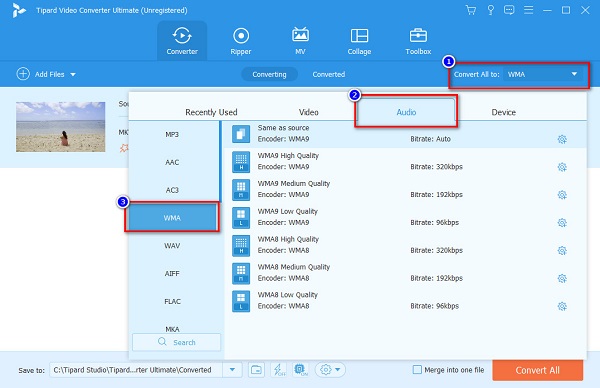The image size is (600, 388).
Task: Switch to the Audio format tab
Action: click(x=406, y=112)
